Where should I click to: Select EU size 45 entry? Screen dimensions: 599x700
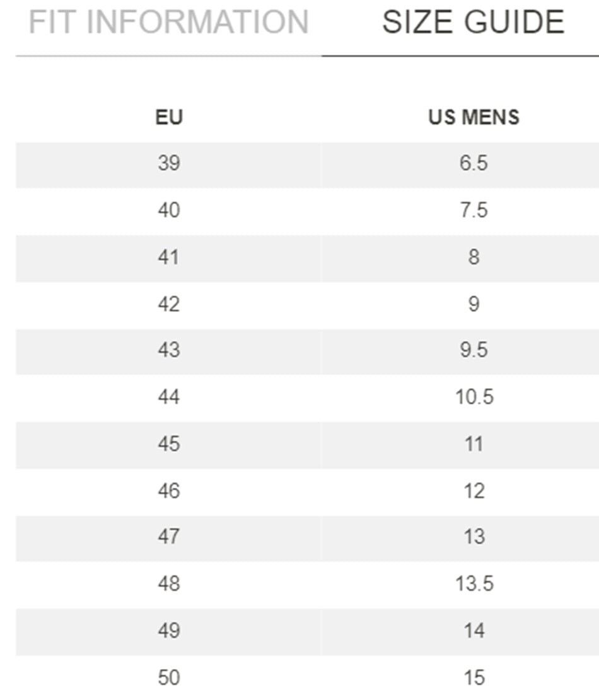[169, 444]
